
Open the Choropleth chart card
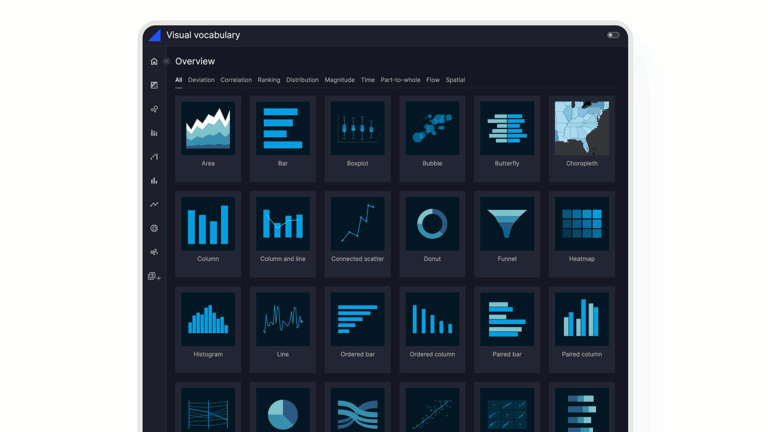point(582,138)
